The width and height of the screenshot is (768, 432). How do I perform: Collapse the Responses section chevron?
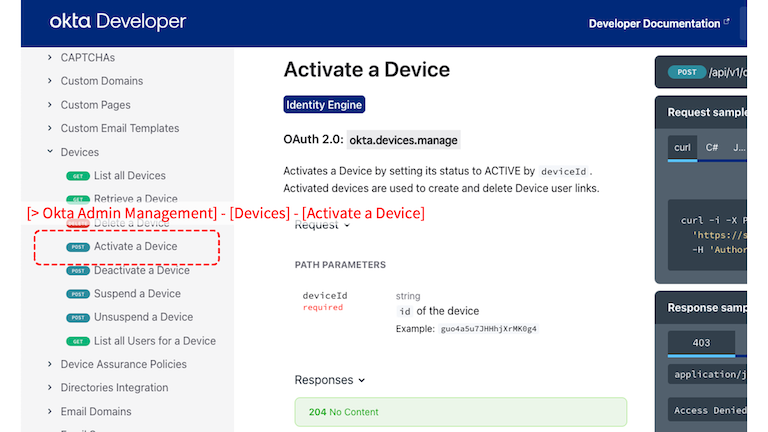(x=362, y=380)
